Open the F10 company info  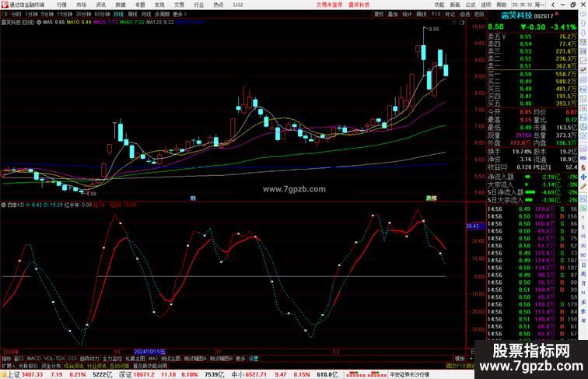coord(436,14)
